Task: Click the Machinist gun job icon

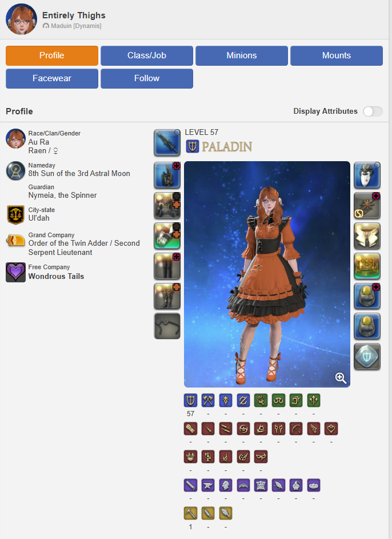Action: coord(314,429)
